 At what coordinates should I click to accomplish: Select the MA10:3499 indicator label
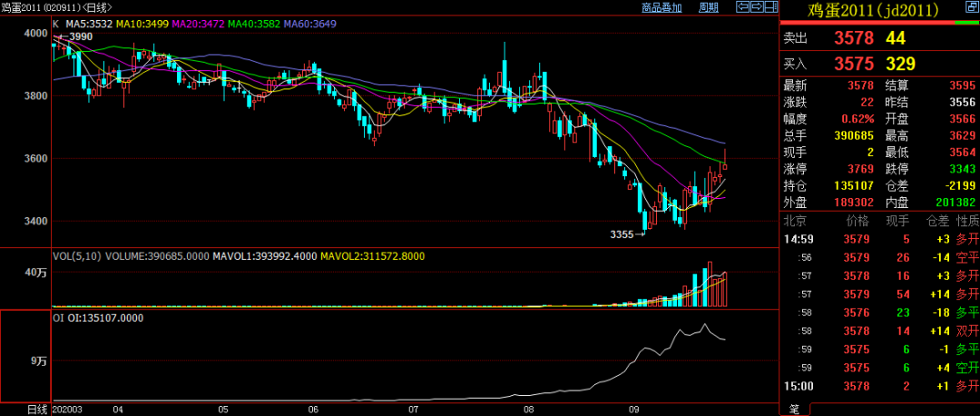tap(142, 25)
